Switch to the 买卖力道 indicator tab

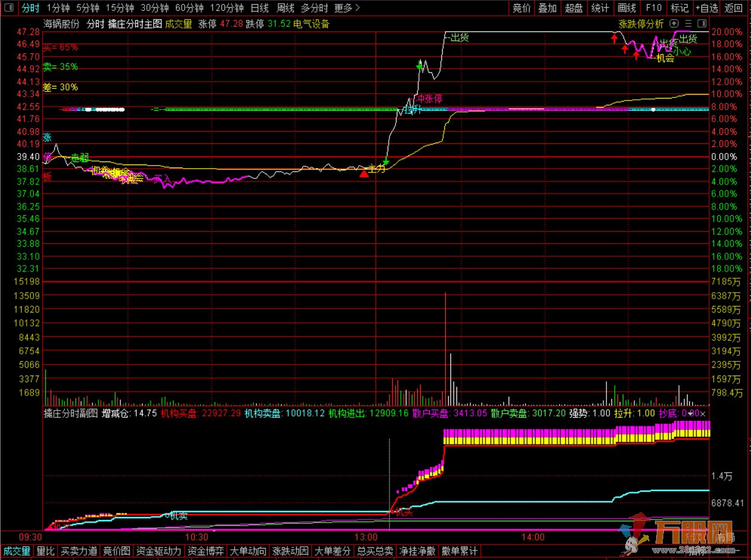[79, 551]
